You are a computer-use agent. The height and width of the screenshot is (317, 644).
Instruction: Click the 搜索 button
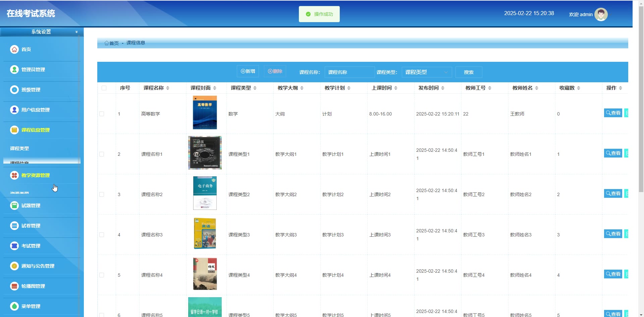coord(469,72)
